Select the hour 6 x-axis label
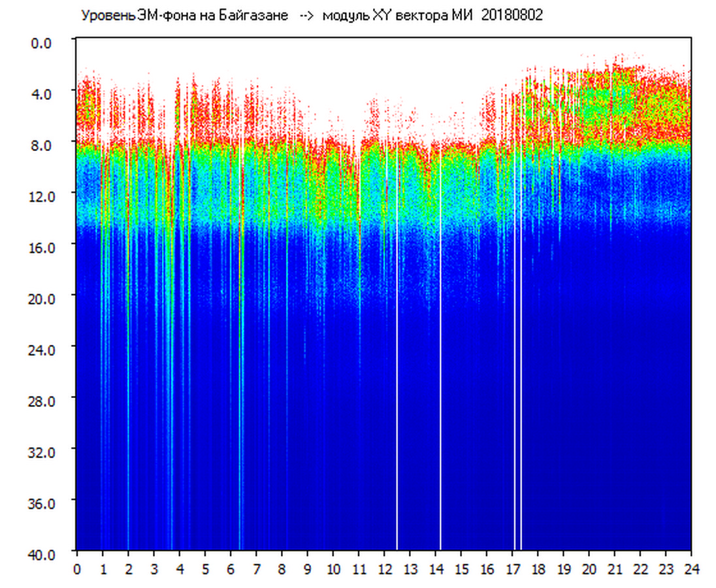The width and height of the screenshot is (716, 588). [x=231, y=569]
